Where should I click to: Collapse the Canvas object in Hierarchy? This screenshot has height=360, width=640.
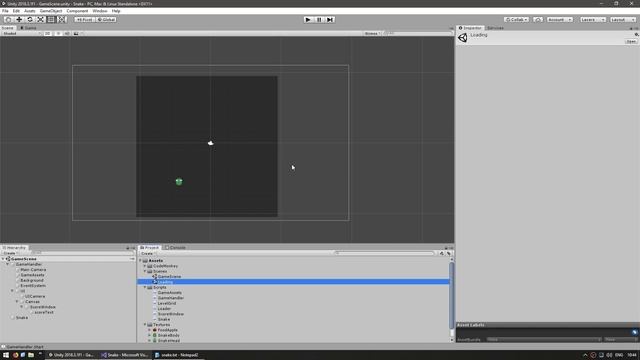tap(17, 301)
